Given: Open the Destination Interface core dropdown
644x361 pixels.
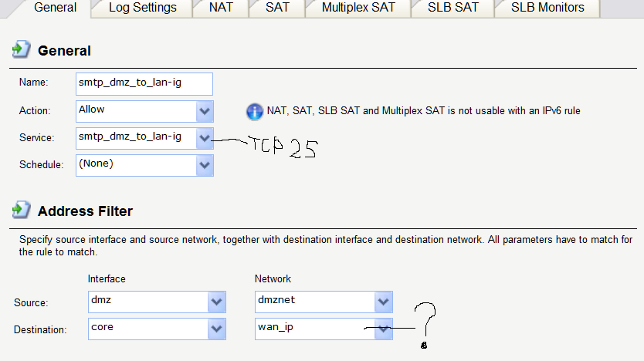Looking at the screenshot, I should click(217, 329).
